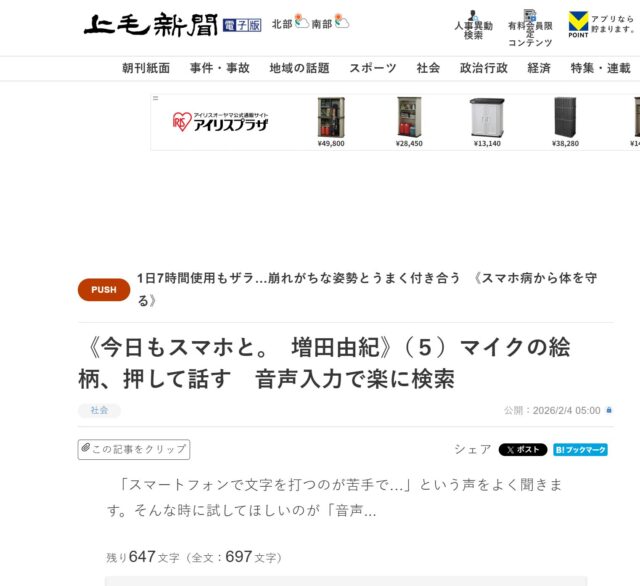
Task: Add a B! ブックマーク
Action: tap(580, 450)
